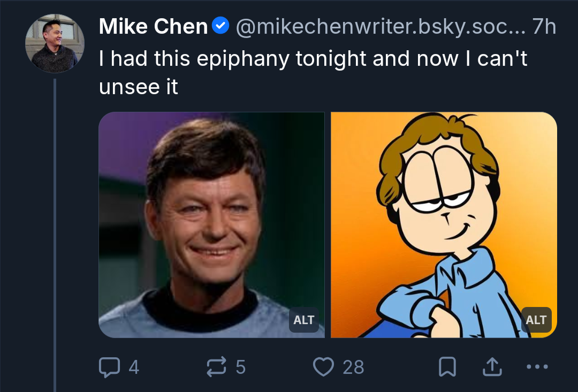Screen dimensions: 578x392
Task: Bookmark this post
Action: click(447, 367)
